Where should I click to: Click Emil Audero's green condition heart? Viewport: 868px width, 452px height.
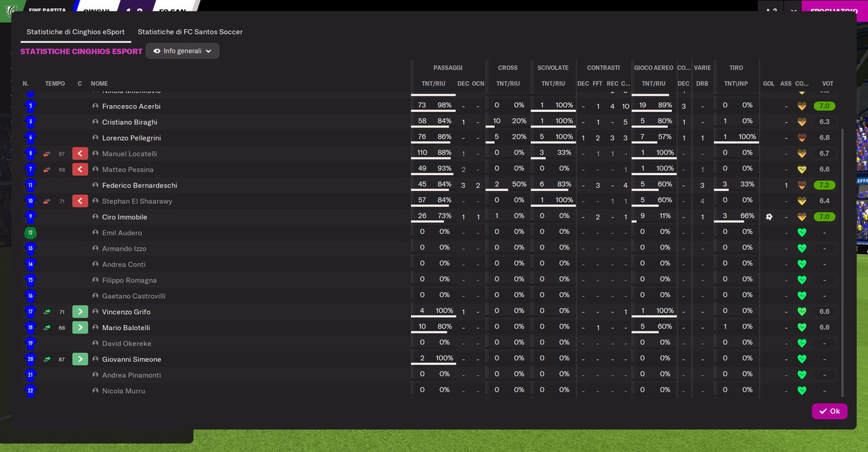(x=802, y=232)
